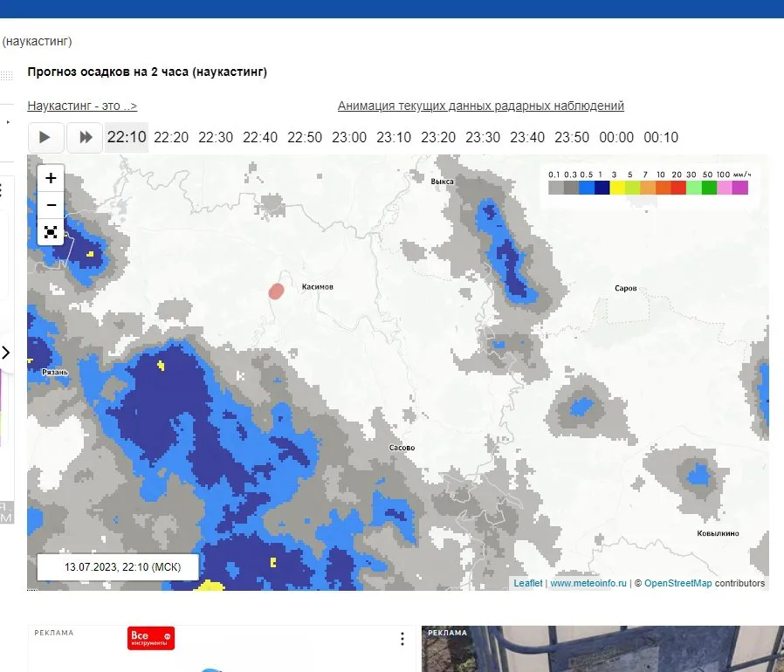Visit the www.meteoinfo.ru link
The height and width of the screenshot is (672, 784).
(x=588, y=583)
